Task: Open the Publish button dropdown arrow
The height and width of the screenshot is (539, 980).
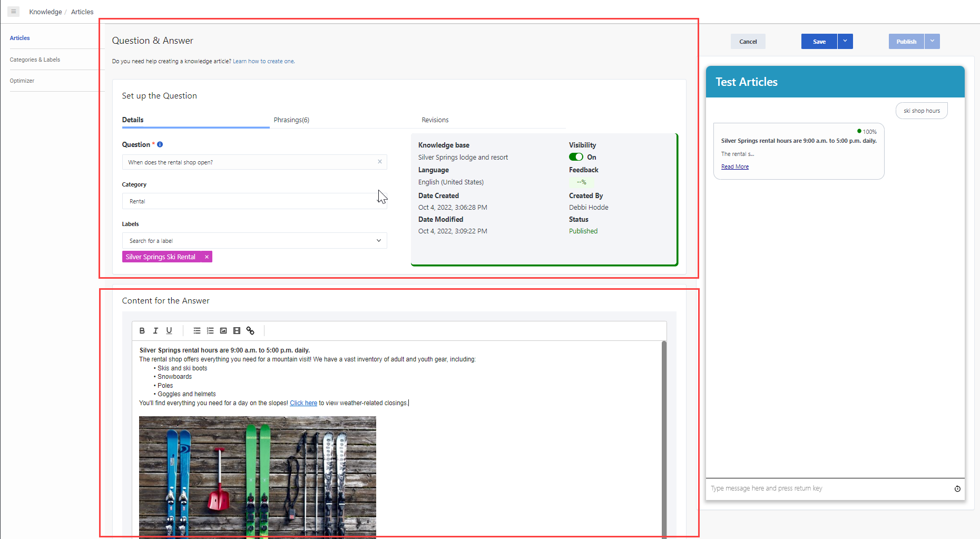Action: coord(932,41)
